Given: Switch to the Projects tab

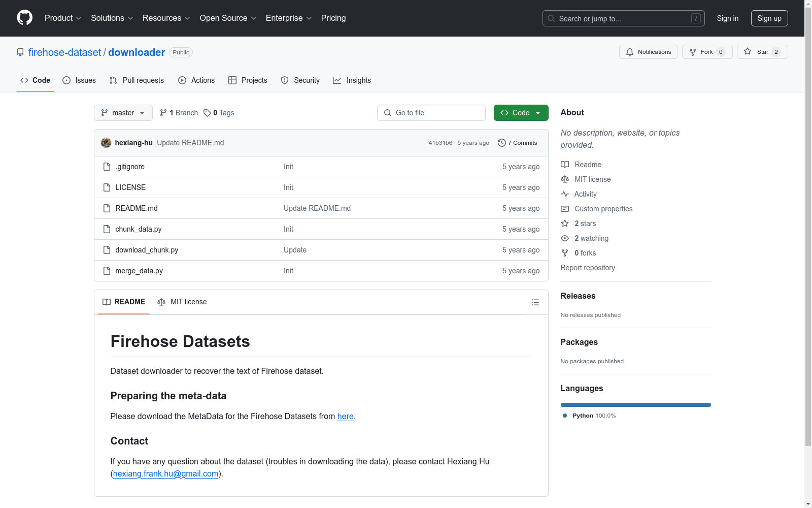Looking at the screenshot, I should click(248, 80).
